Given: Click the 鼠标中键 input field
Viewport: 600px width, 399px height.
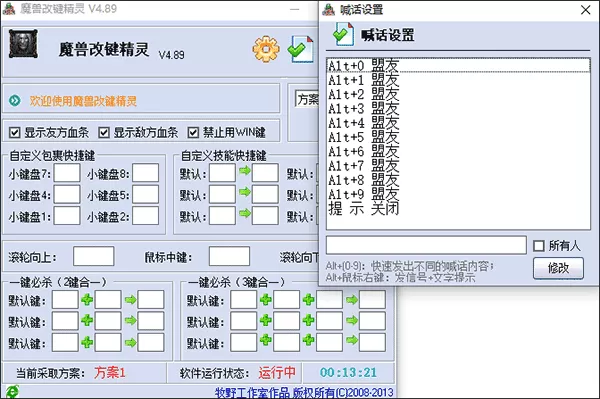Looking at the screenshot, I should click(x=229, y=256).
